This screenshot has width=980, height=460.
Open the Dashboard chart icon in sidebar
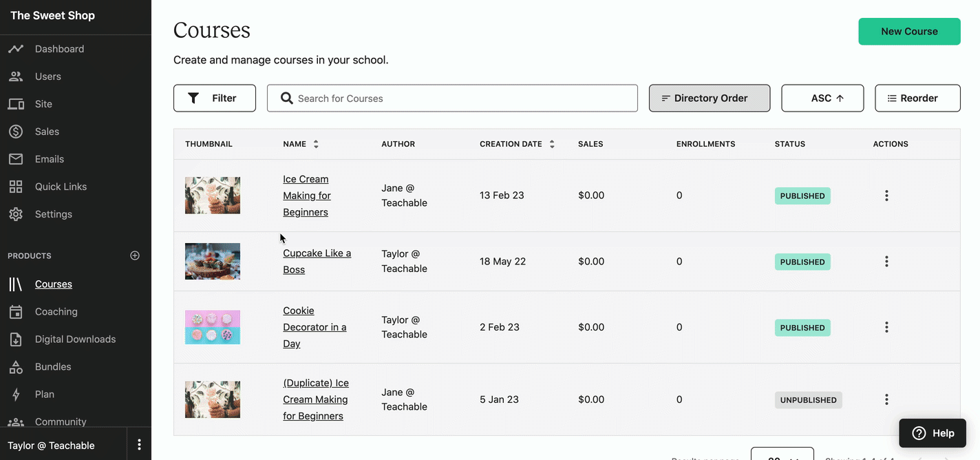[x=16, y=49]
